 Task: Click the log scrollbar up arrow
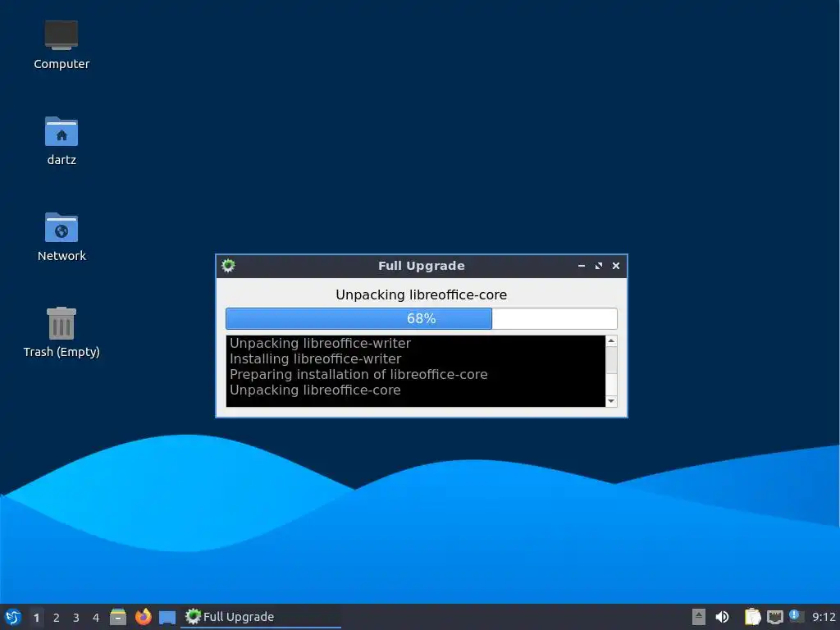click(x=611, y=340)
